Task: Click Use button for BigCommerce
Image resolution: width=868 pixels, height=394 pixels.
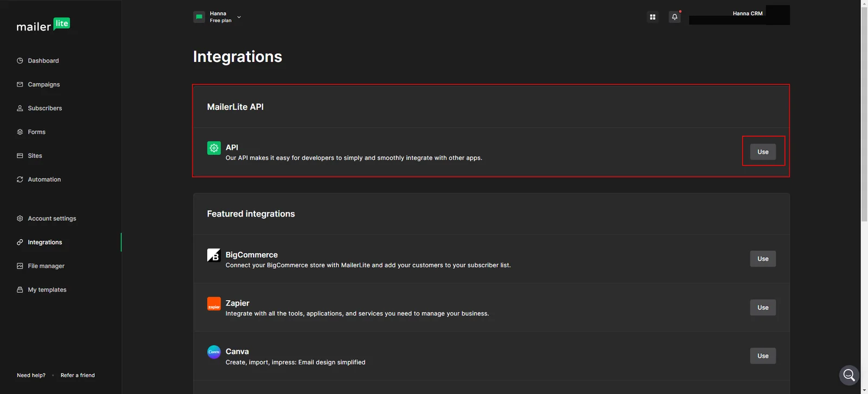Action: tap(763, 259)
